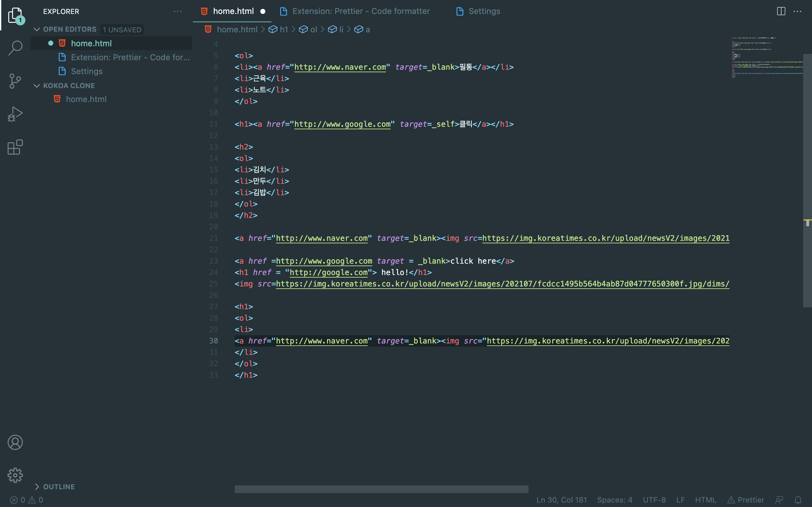Click the horizontal editor scrollbar
This screenshot has height=507, width=812.
coord(381,489)
